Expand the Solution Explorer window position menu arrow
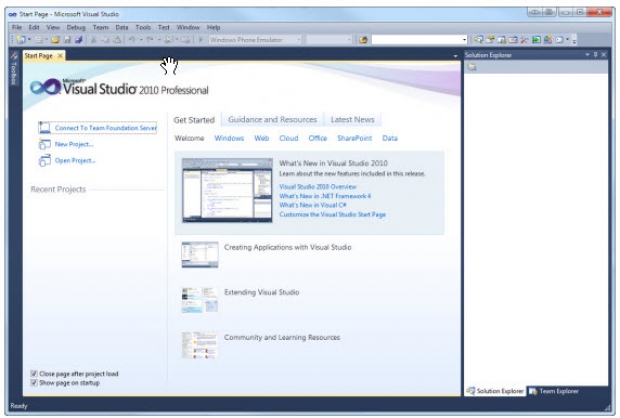The height and width of the screenshot is (418, 620). 589,55
